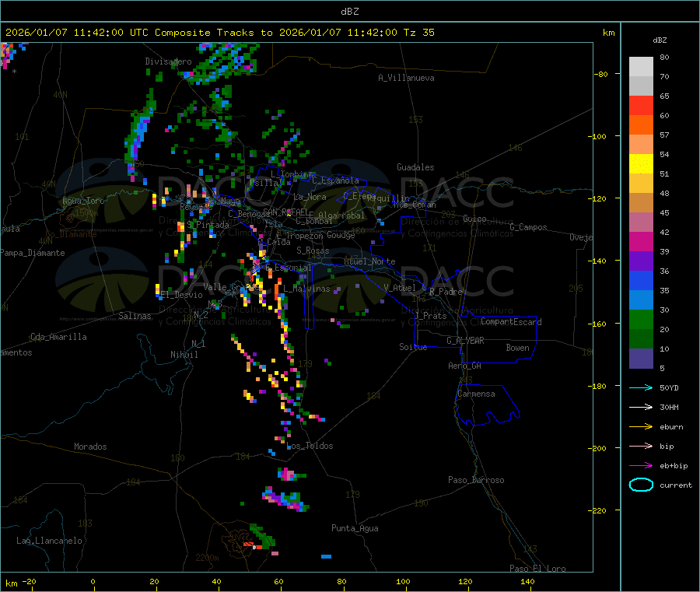Click the Pampa_Diamante location label
The height and width of the screenshot is (592, 700).
(x=33, y=253)
